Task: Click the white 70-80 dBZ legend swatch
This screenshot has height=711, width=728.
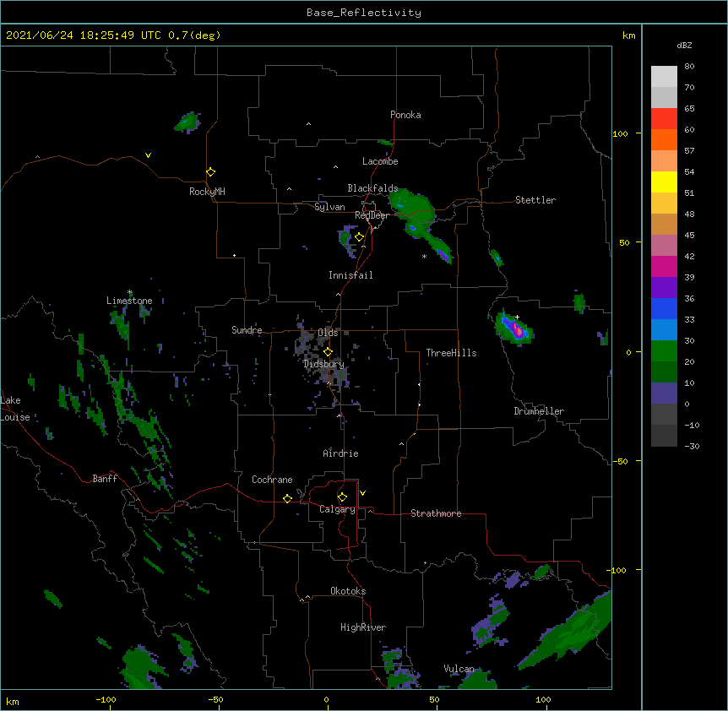Action: click(664, 77)
